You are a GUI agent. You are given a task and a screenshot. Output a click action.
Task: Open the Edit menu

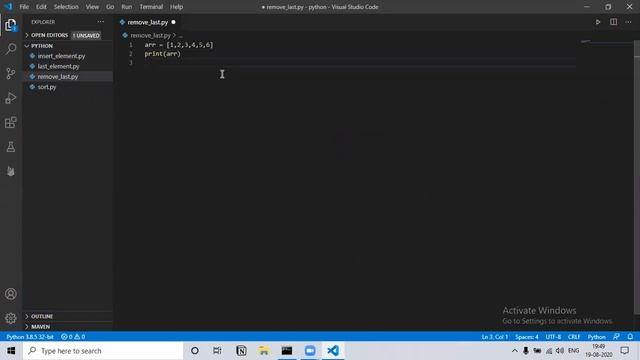tap(41, 7)
